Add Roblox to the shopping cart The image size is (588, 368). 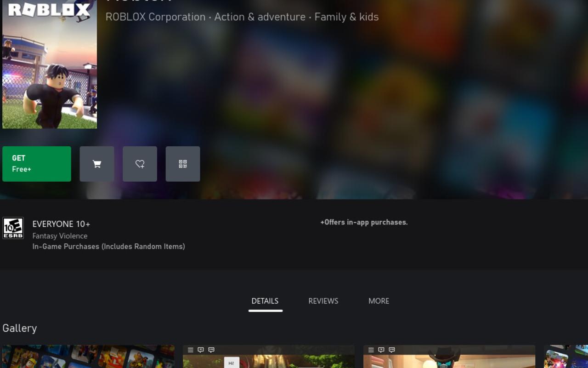pyautogui.click(x=97, y=164)
